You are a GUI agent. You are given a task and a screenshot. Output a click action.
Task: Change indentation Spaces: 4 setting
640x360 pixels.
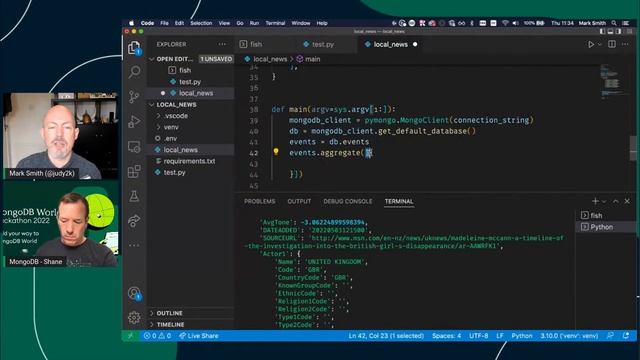(446, 336)
